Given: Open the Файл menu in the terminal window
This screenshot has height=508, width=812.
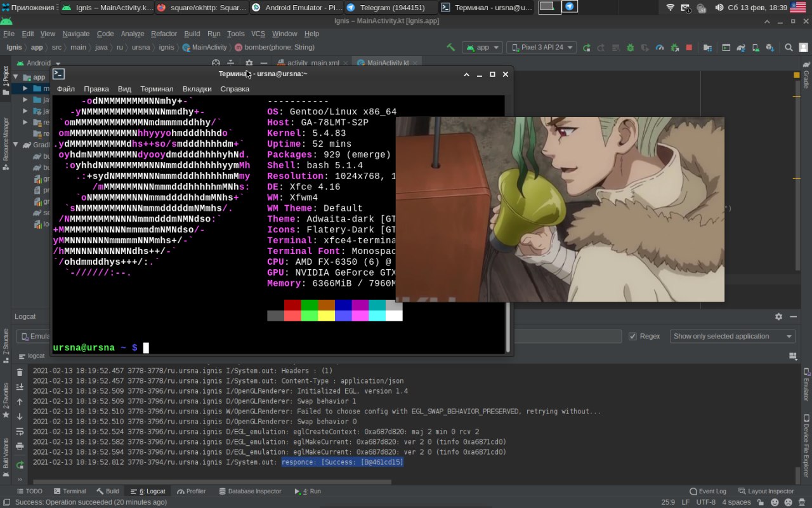Looking at the screenshot, I should click(66, 89).
